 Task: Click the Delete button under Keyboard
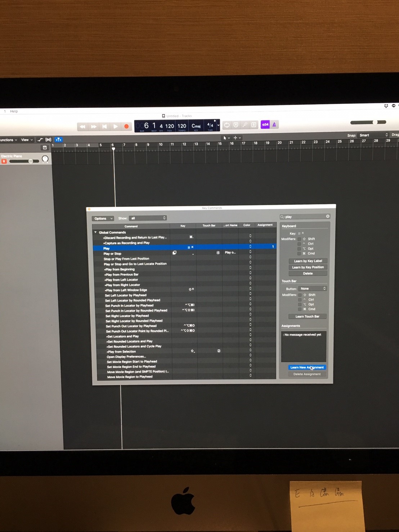tap(308, 273)
